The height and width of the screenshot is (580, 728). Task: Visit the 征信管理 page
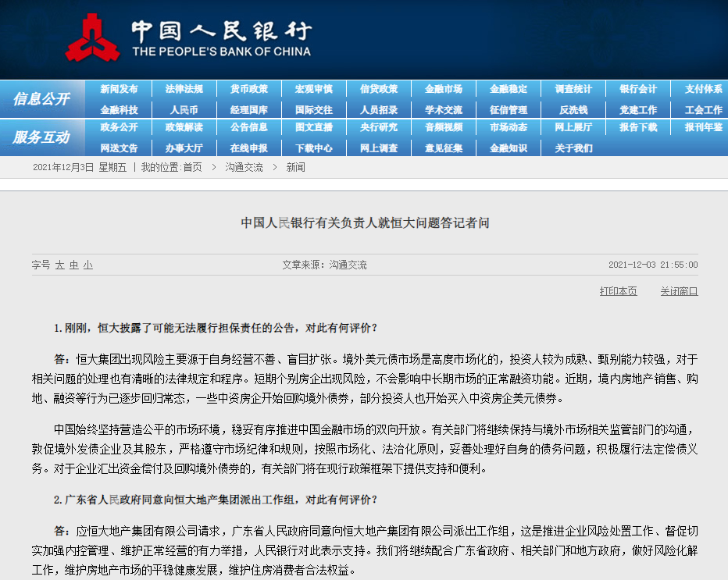(509, 110)
